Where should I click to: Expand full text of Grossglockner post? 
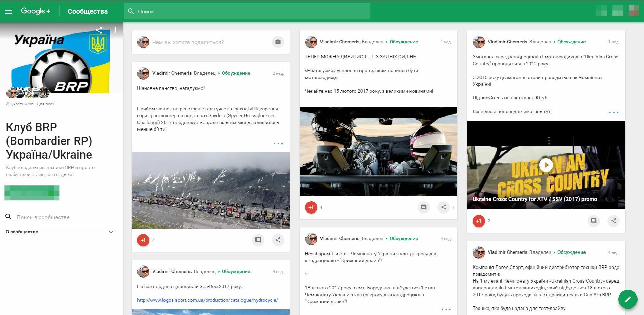pyautogui.click(x=278, y=143)
